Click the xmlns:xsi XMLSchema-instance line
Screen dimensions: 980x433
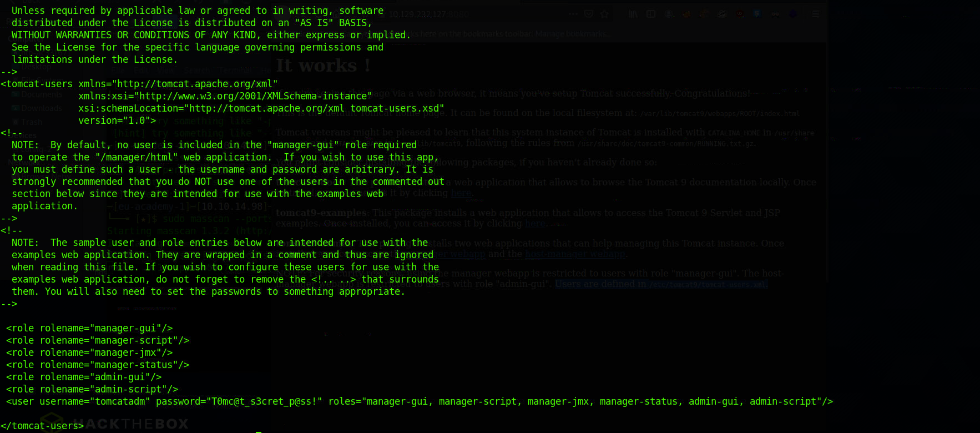point(225,96)
